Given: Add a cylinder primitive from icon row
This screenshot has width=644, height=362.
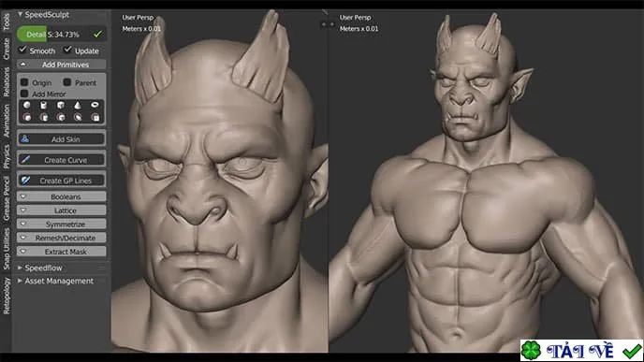Looking at the screenshot, I should [x=44, y=105].
